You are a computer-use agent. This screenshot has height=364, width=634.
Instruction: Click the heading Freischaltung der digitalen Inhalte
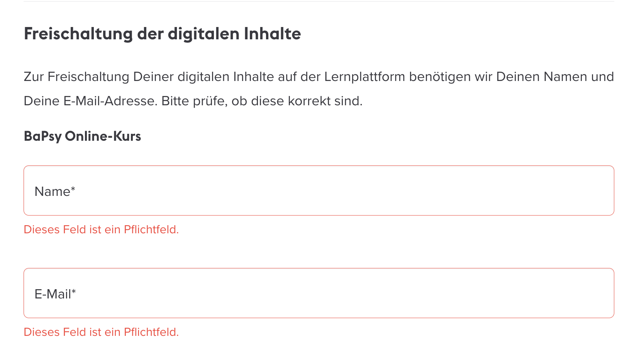point(162,34)
